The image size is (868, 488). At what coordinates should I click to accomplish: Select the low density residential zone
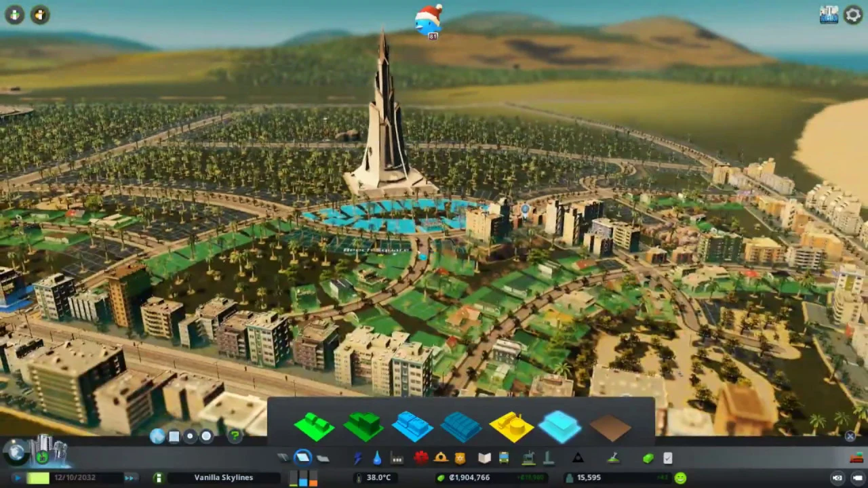(314, 426)
